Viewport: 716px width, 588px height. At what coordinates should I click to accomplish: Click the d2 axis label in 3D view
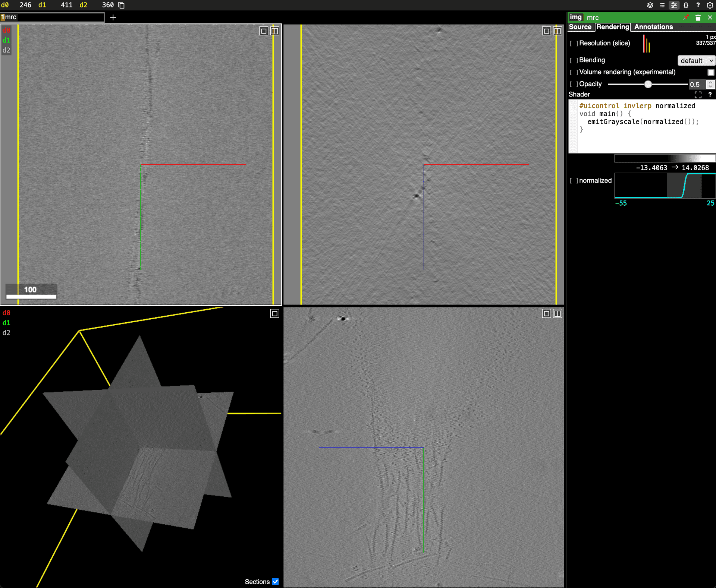point(6,333)
